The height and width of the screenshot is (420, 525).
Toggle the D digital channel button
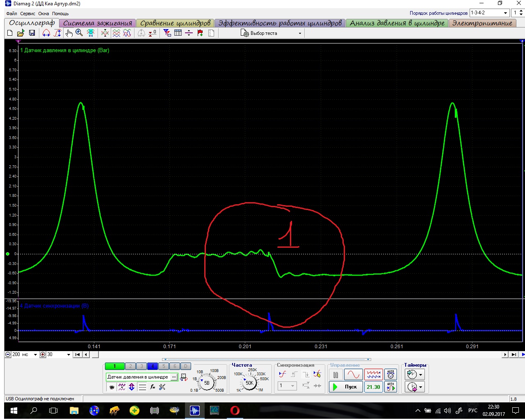[186, 366]
